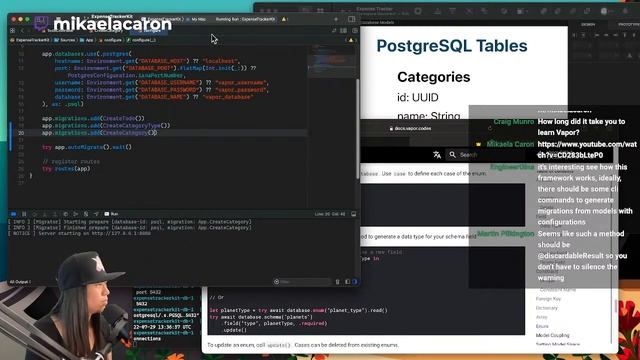Click Sources folder in the jump bar
Image resolution: width=640 pixels, height=360 pixels.
65,40
